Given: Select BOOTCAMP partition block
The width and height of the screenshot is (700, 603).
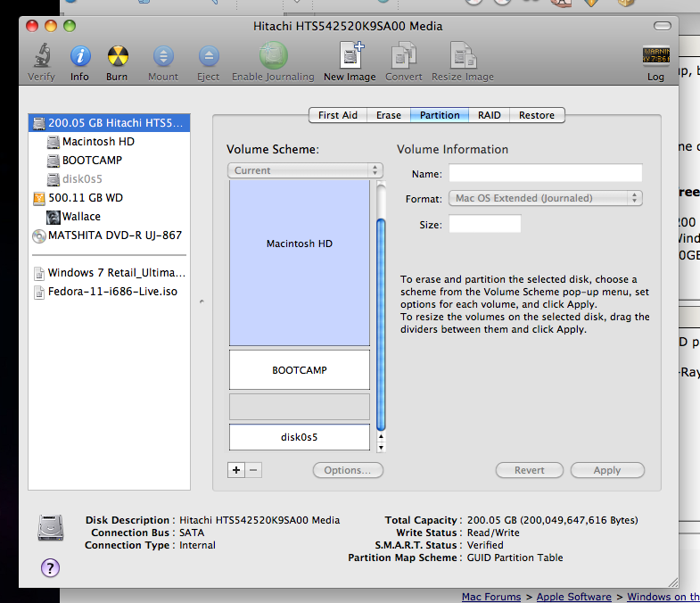Looking at the screenshot, I should tap(300, 370).
